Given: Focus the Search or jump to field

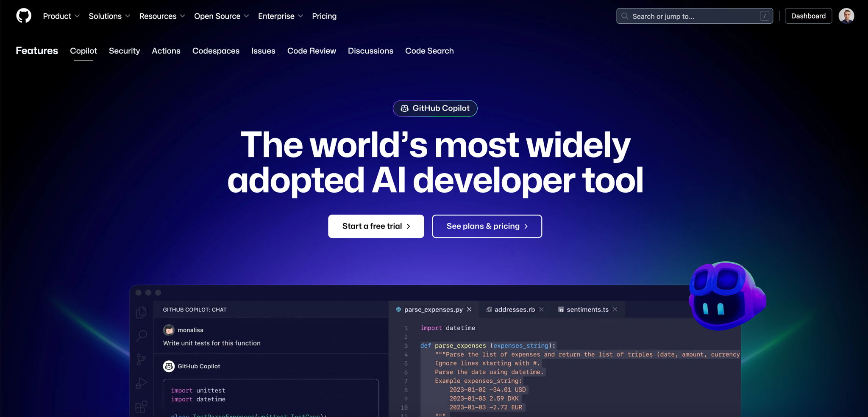Looking at the screenshot, I should point(694,16).
